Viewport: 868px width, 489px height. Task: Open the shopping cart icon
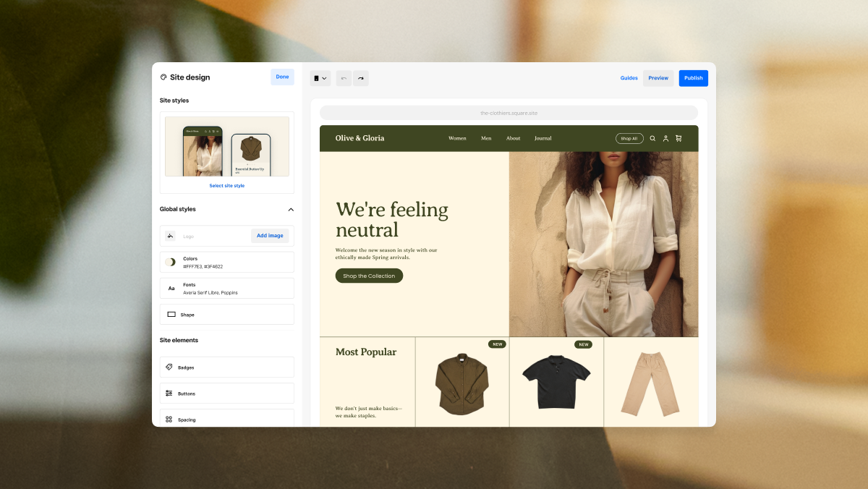(678, 138)
